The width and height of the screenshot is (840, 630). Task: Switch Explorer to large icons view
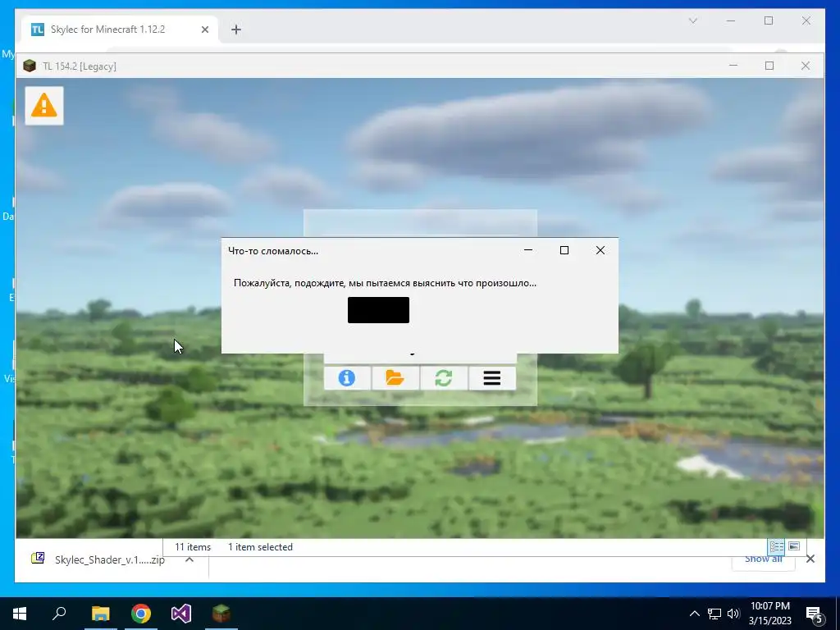pyautogui.click(x=794, y=546)
